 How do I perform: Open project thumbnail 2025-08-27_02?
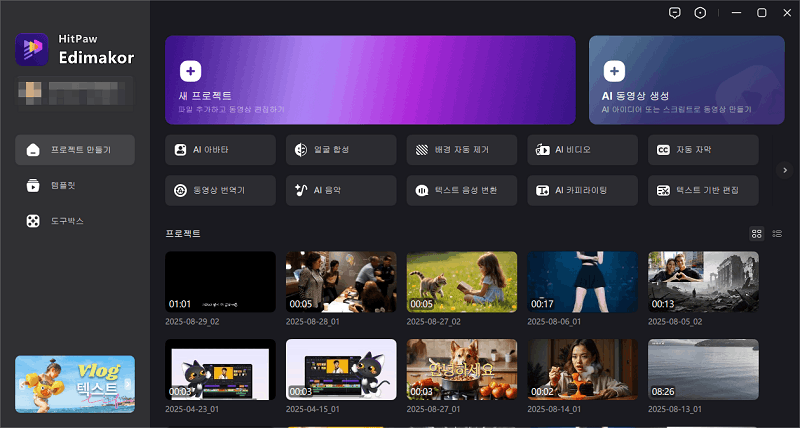pos(462,281)
